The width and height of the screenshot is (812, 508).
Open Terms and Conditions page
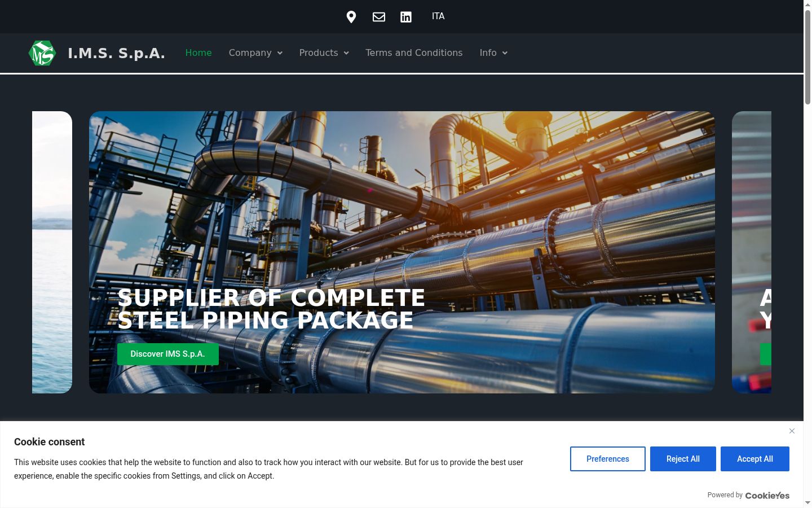(414, 52)
